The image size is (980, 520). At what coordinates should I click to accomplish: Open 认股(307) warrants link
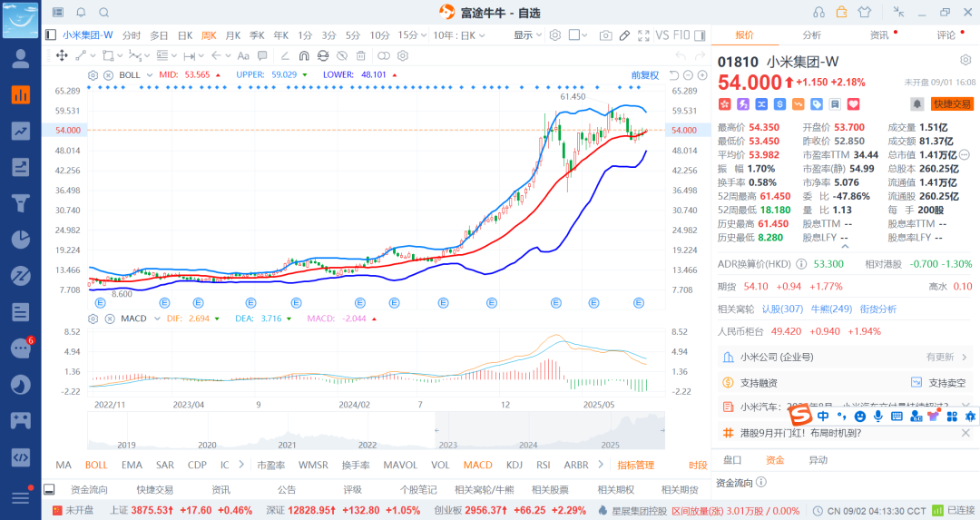(x=782, y=309)
